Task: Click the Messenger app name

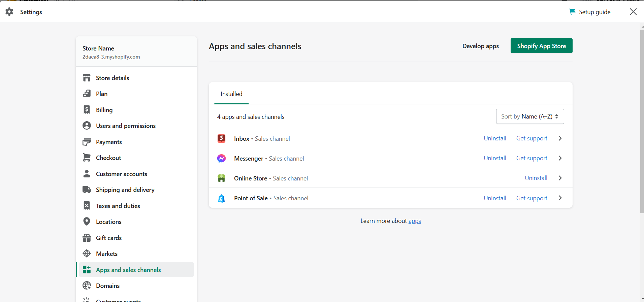Action: point(249,158)
